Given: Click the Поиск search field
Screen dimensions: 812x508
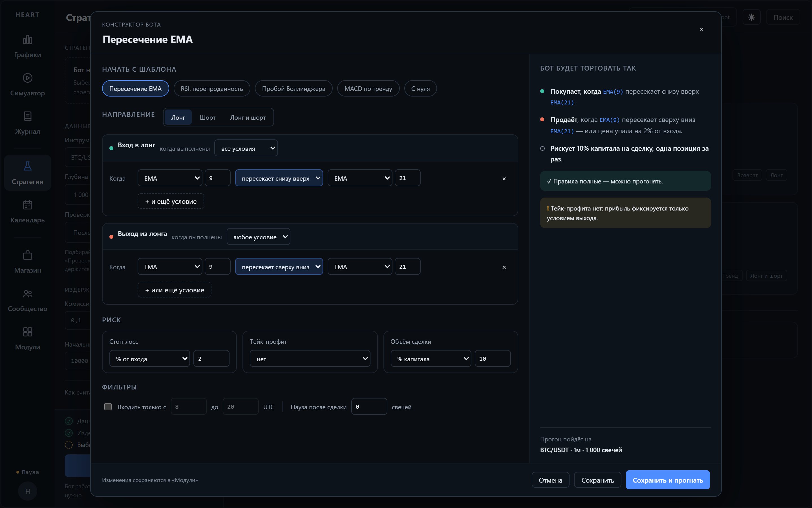Looking at the screenshot, I should coord(783,17).
